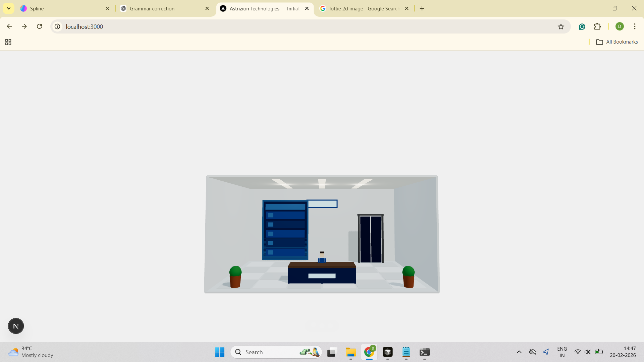Open the Chrome profile avatar D
Image resolution: width=644 pixels, height=362 pixels.
click(x=620, y=26)
